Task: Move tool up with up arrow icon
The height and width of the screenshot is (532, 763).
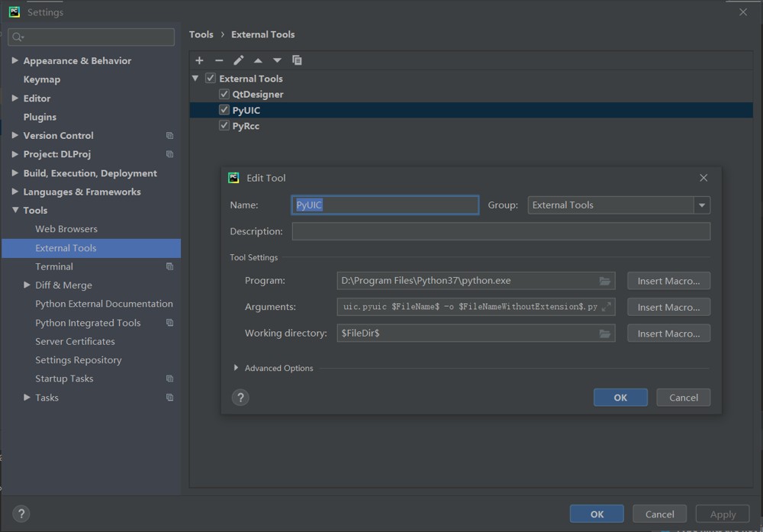Action: (x=258, y=60)
